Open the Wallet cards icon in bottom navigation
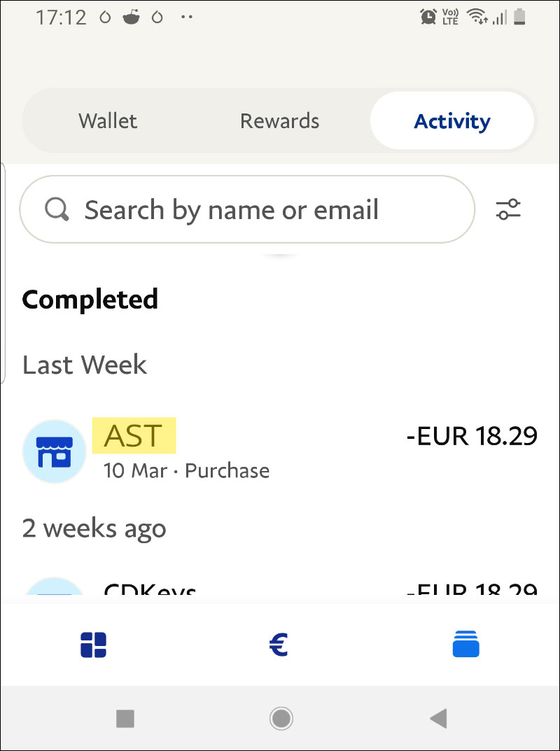560x751 pixels. pos(465,644)
